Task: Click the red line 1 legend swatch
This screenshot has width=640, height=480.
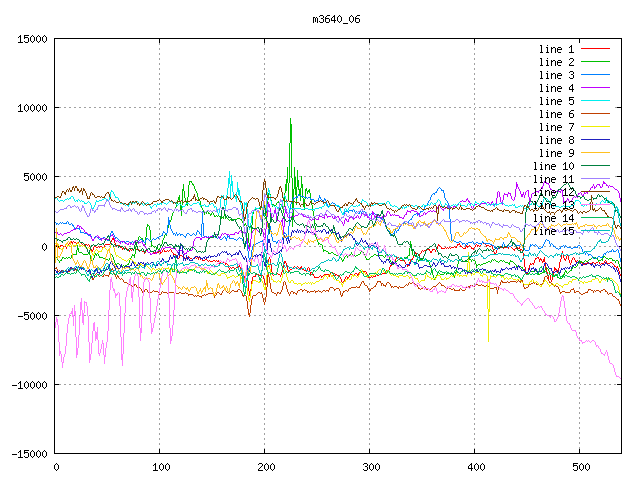Action: click(595, 49)
